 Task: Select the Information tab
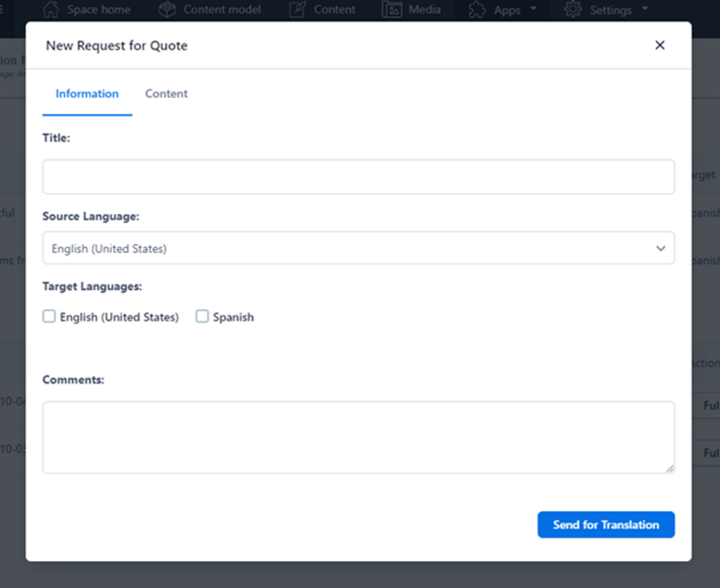(x=87, y=93)
